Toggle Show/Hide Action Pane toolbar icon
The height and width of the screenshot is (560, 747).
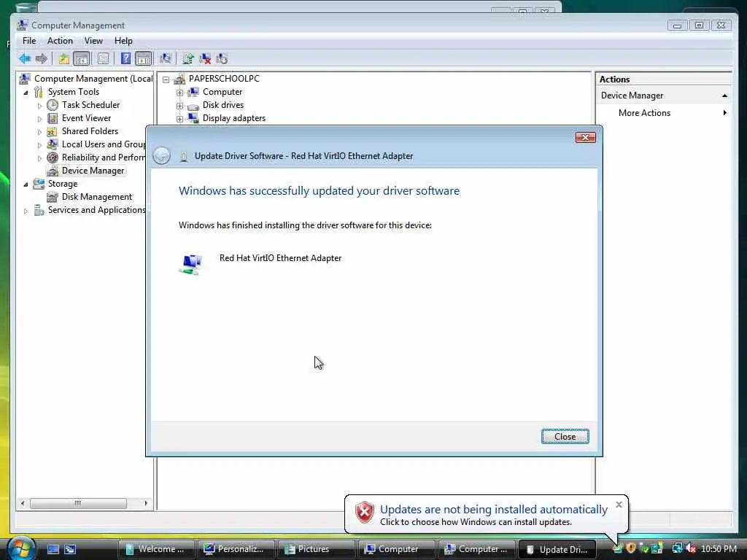pyautogui.click(x=144, y=58)
